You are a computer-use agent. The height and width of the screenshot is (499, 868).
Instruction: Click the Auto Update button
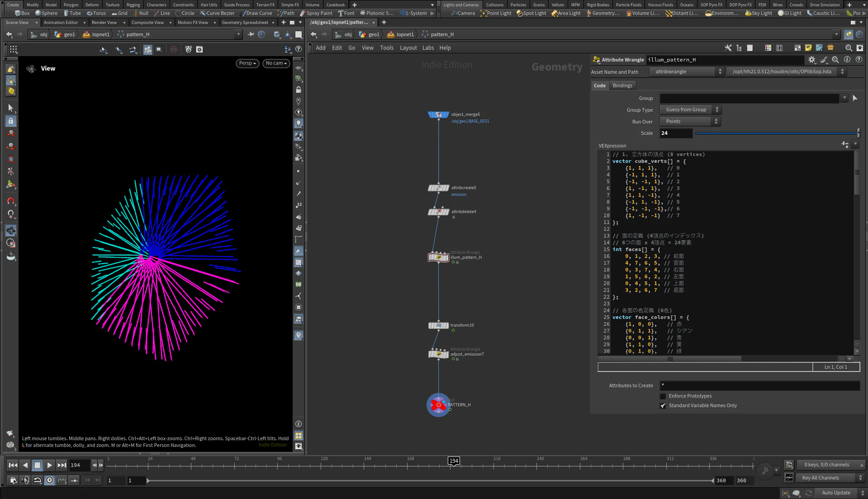coord(836,493)
